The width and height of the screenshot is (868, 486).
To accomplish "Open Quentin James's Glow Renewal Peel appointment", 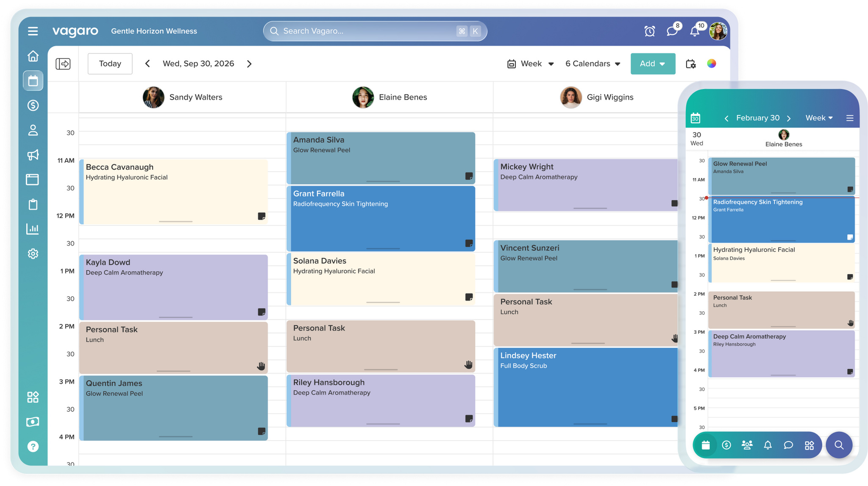I will (173, 408).
